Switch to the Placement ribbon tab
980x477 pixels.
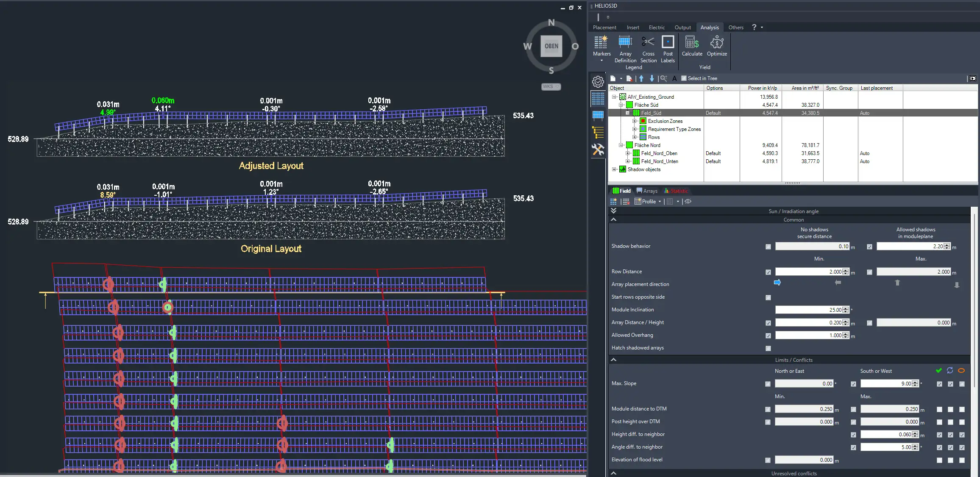tap(604, 28)
